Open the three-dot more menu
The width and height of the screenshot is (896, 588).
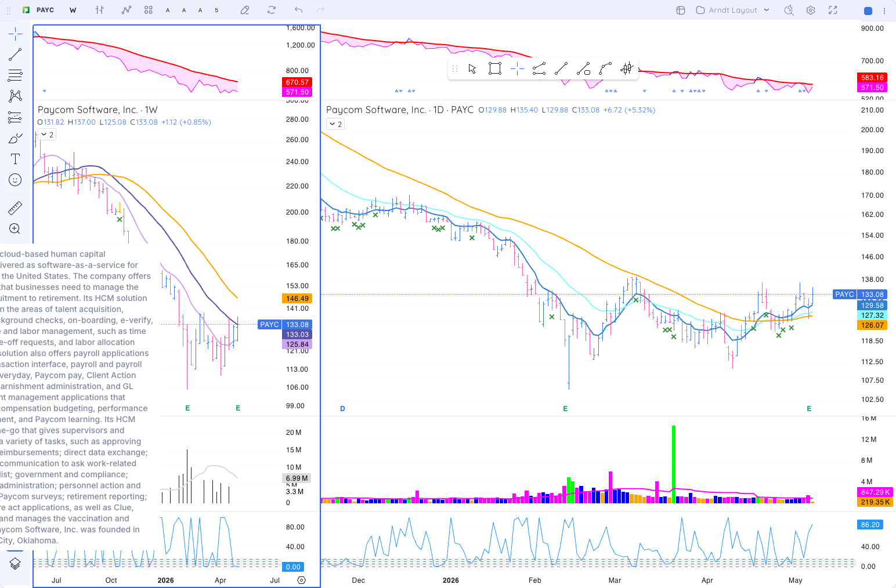click(884, 10)
